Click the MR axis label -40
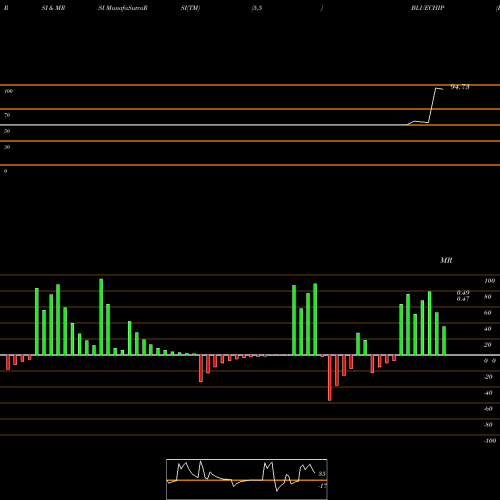The height and width of the screenshot is (500, 500). [x=488, y=393]
